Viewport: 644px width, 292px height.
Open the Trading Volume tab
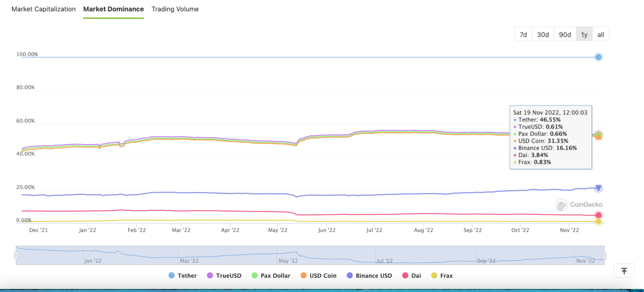coord(175,9)
